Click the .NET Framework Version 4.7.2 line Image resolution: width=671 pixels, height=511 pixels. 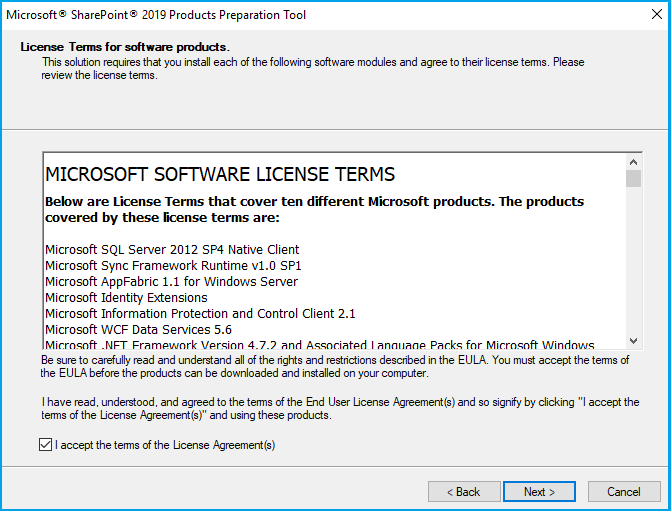point(320,345)
